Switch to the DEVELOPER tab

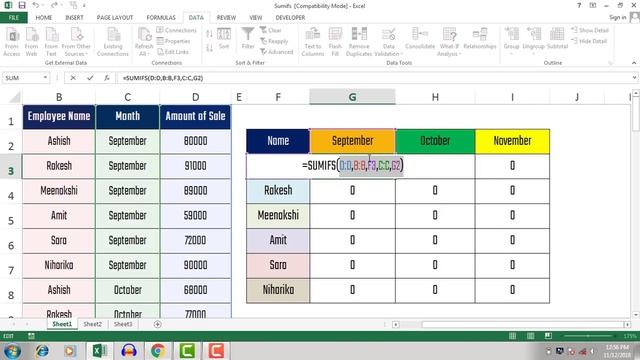pos(290,18)
